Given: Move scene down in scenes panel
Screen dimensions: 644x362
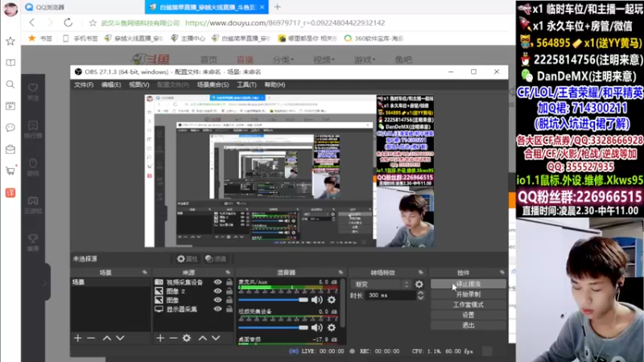Looking at the screenshot, I should pos(120,338).
